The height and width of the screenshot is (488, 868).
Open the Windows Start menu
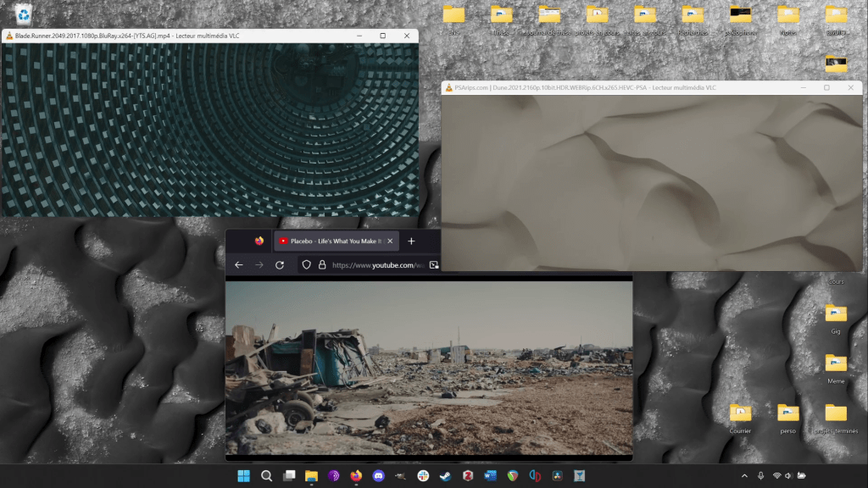pos(244,476)
